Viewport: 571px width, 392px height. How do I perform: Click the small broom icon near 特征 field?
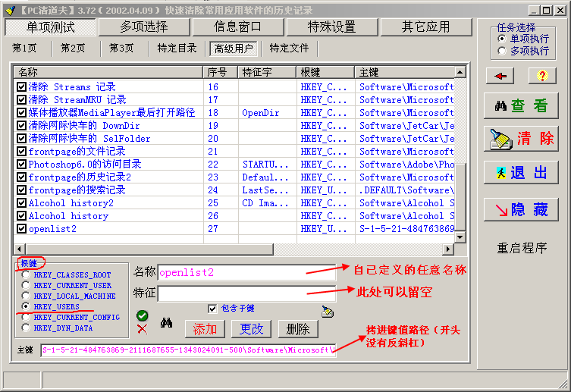pos(327,312)
